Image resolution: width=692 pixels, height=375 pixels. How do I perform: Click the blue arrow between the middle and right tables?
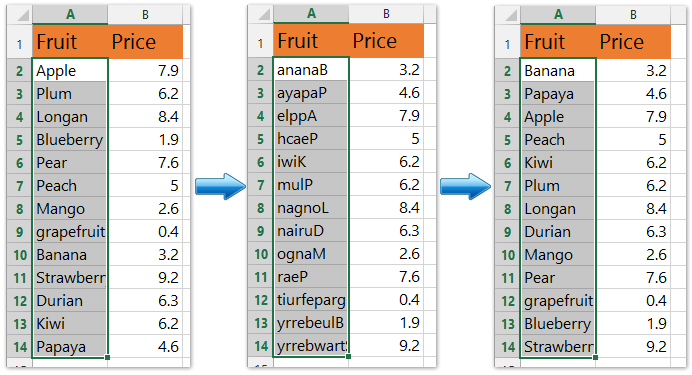point(465,186)
